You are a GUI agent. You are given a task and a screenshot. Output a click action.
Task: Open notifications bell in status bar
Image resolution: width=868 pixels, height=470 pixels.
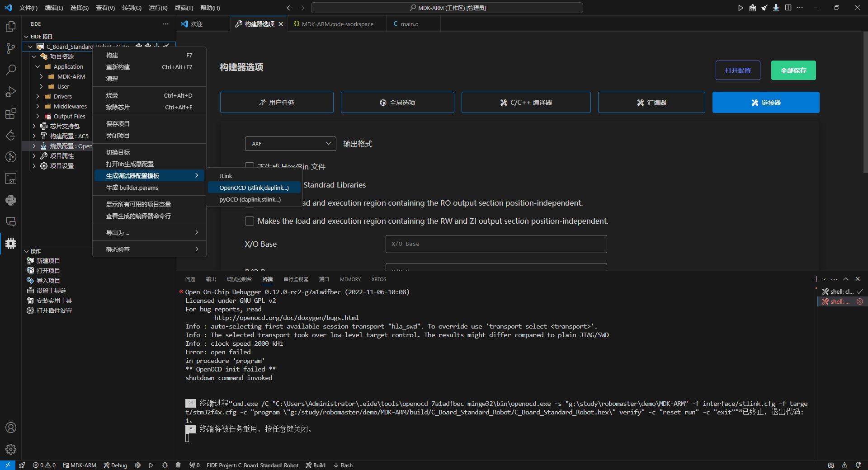pos(858,465)
